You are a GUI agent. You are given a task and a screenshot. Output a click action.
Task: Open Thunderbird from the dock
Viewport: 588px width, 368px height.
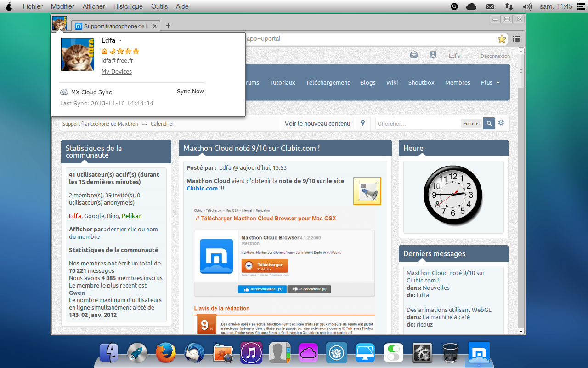194,353
